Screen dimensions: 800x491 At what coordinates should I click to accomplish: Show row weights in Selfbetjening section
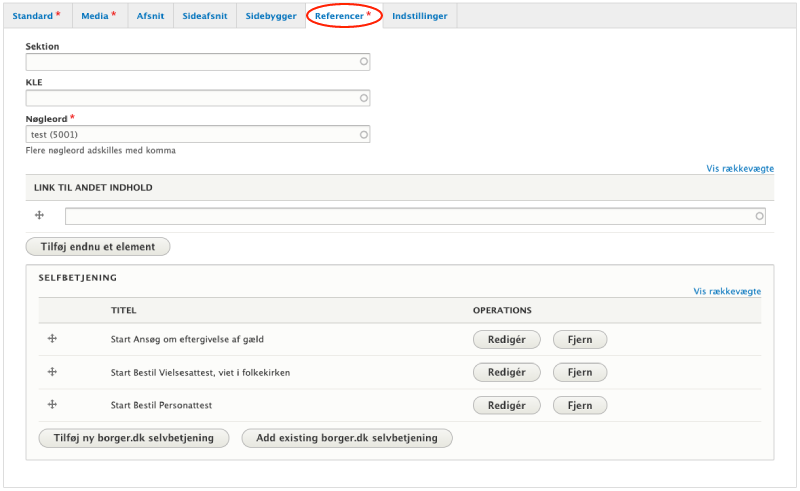pos(727,291)
